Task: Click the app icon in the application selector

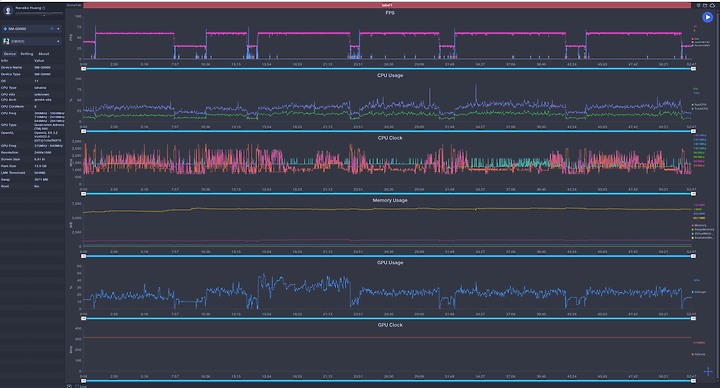Action: click(6, 41)
